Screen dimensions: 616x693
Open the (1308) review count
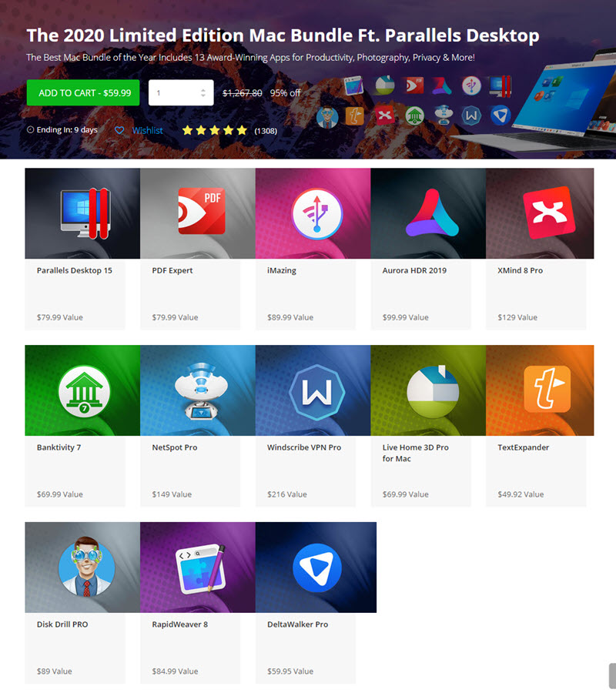click(x=266, y=131)
